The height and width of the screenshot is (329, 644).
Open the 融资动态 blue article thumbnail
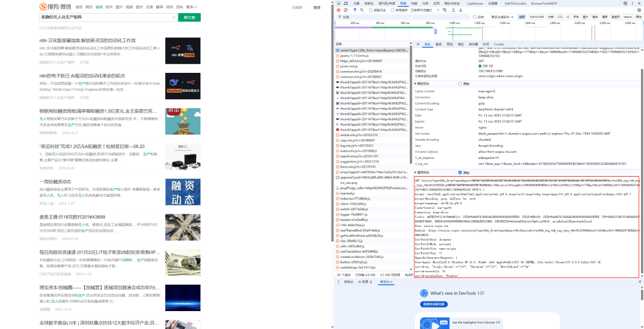[183, 192]
